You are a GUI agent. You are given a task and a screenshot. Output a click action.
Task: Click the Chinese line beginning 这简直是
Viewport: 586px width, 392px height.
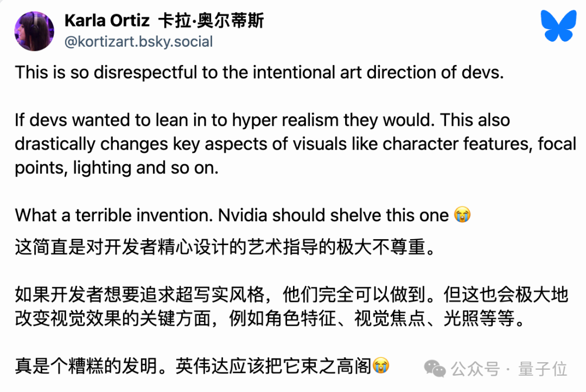click(223, 248)
